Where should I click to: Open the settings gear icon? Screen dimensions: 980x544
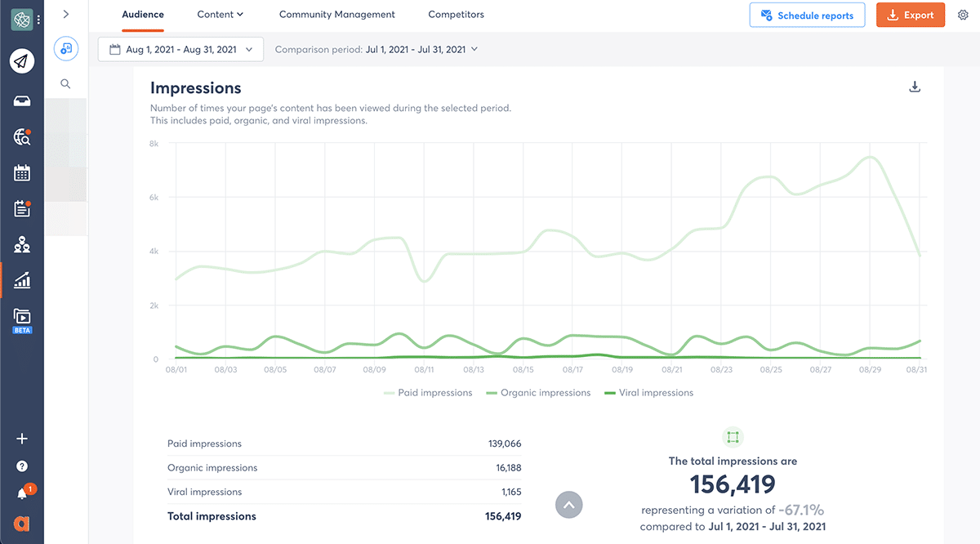click(963, 15)
